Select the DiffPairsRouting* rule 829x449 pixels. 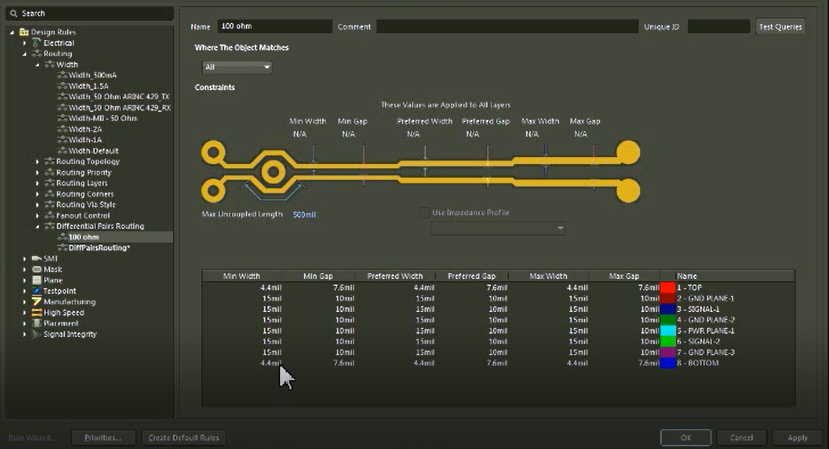tap(99, 248)
